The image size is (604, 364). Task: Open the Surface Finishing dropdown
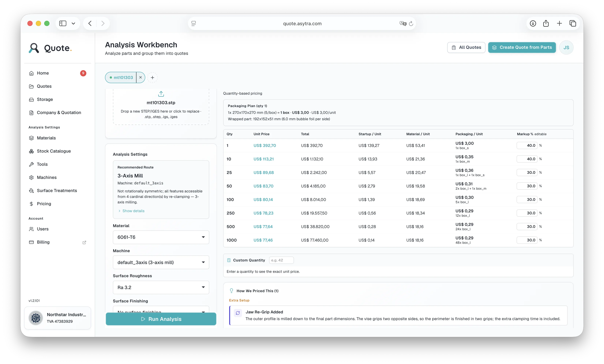point(161,309)
